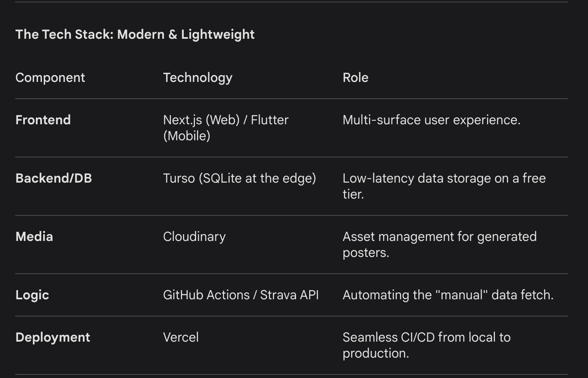
Task: Click 'Low-latency data storage on a free tier.'
Action: pyautogui.click(x=444, y=186)
